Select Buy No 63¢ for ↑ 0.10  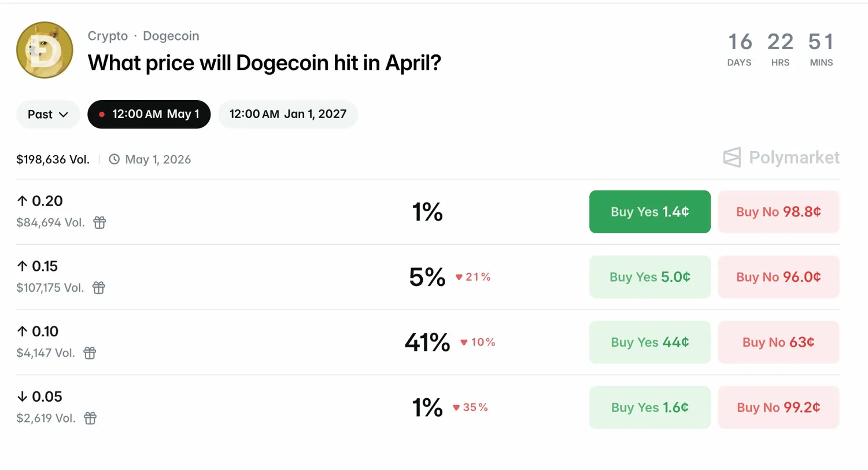click(778, 342)
